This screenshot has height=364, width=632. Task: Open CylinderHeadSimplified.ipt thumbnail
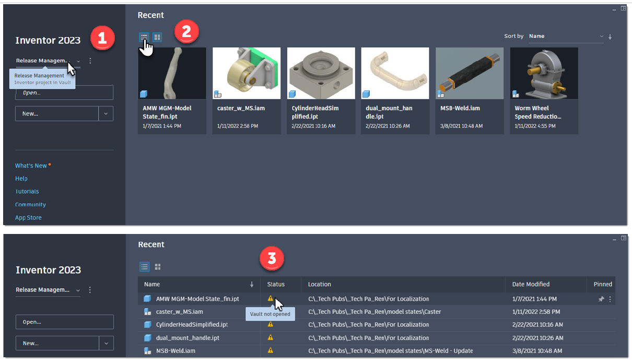(x=321, y=73)
